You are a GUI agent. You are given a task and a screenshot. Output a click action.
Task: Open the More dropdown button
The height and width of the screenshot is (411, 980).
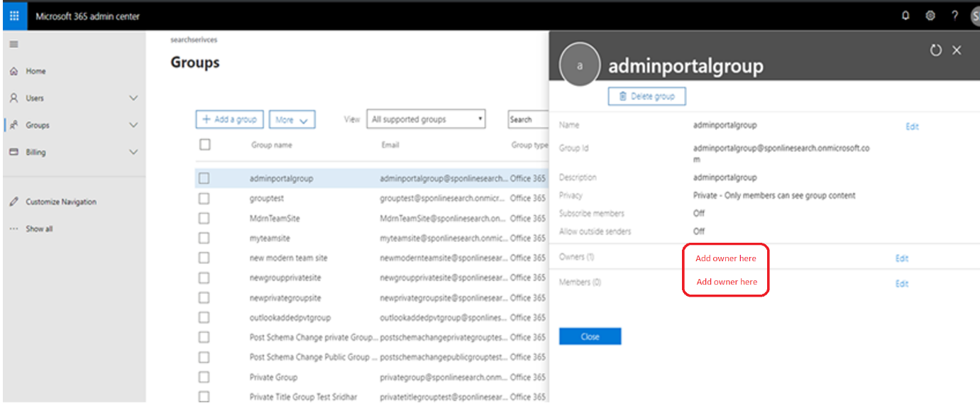click(x=292, y=120)
